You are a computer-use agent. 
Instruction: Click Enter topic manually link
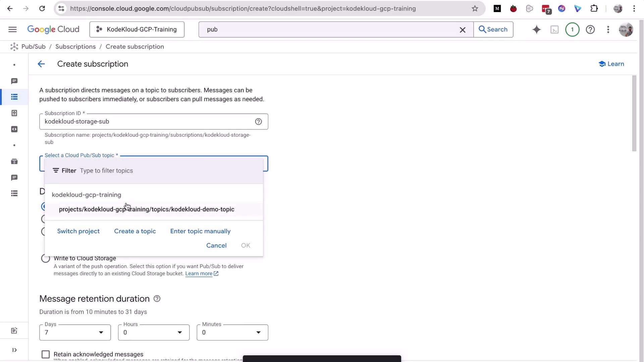coord(200,231)
